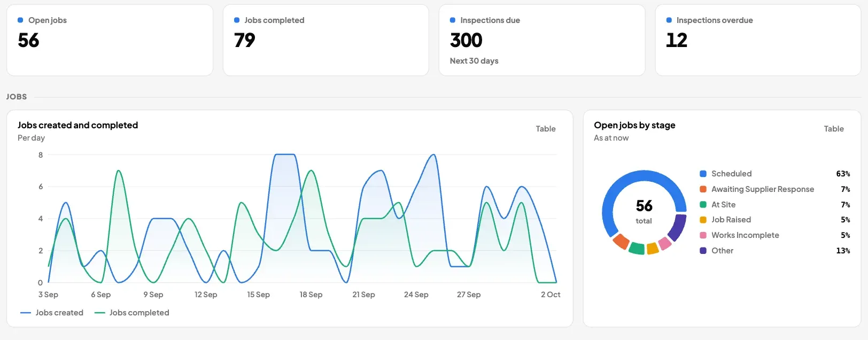The image size is (868, 340).
Task: Select the Scheduled legend label
Action: [731, 174]
